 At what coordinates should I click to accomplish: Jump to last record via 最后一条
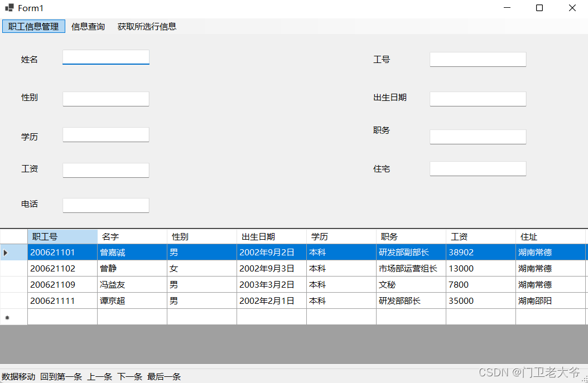click(164, 377)
